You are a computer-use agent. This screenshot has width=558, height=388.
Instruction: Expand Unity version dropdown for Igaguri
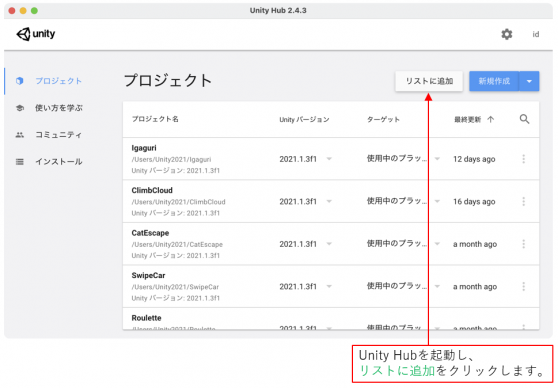pyautogui.click(x=329, y=159)
